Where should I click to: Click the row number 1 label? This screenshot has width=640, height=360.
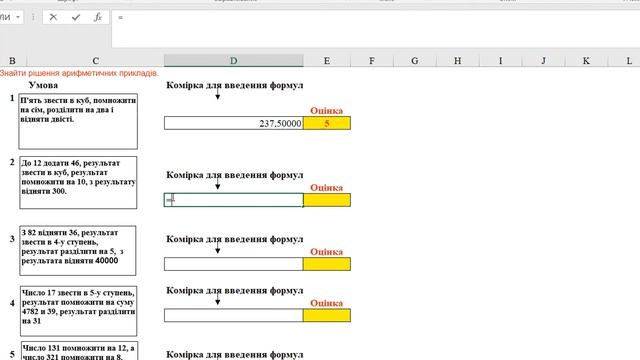pos(12,98)
